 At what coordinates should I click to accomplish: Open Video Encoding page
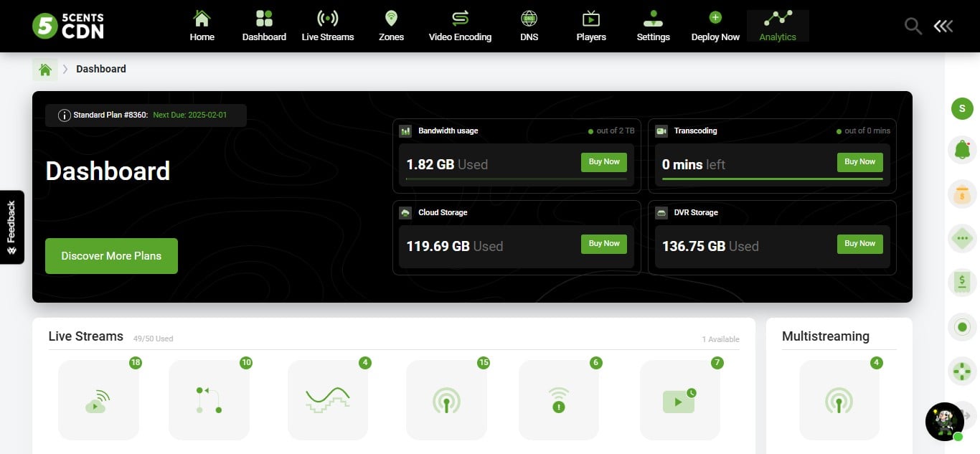[x=460, y=26]
